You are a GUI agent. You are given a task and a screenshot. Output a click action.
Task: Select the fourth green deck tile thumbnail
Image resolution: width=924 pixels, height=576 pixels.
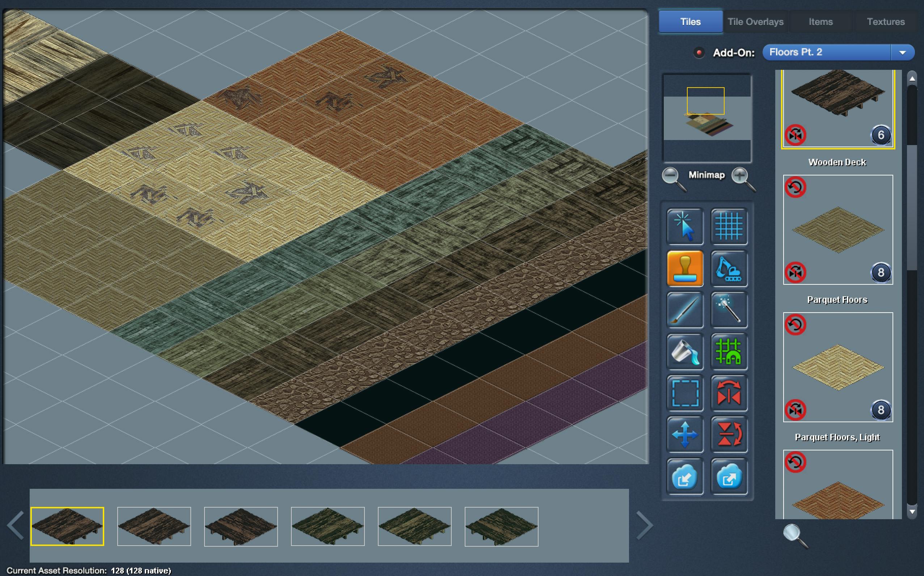pyautogui.click(x=328, y=526)
